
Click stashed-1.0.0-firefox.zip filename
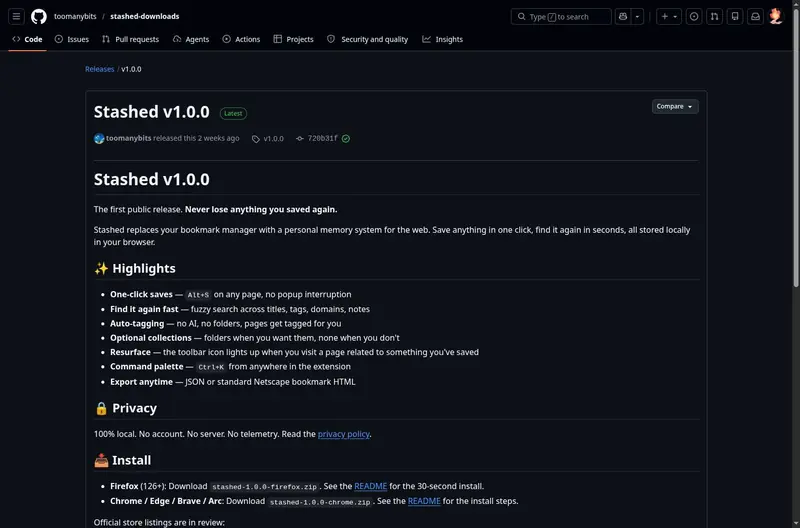pos(264,487)
